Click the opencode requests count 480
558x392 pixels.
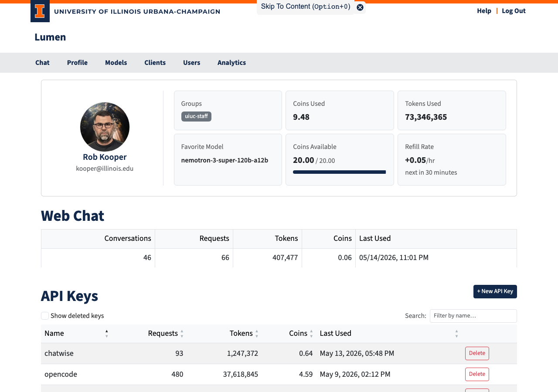[x=177, y=374]
